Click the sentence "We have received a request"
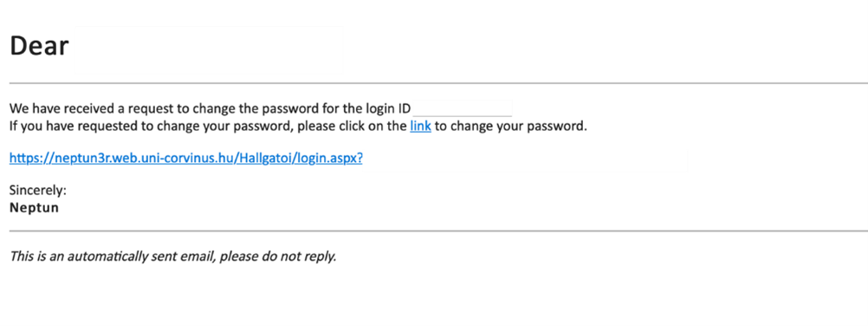The width and height of the screenshot is (868, 326). [210, 108]
